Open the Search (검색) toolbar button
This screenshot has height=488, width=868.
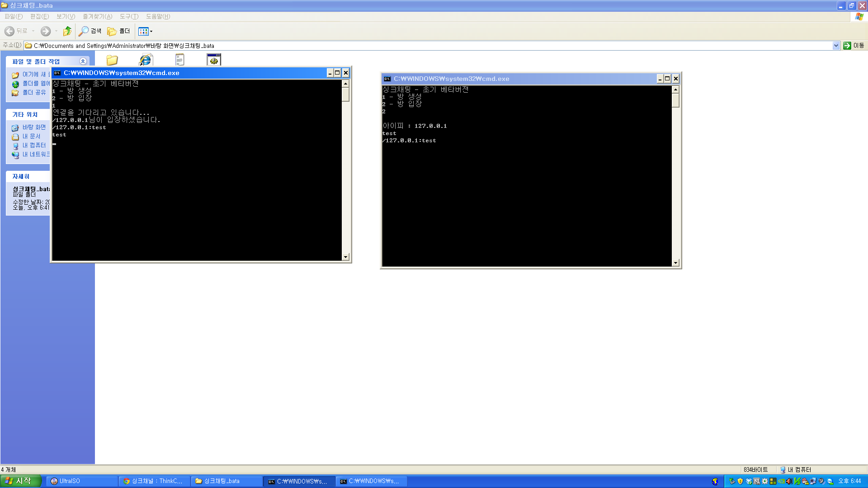point(90,31)
